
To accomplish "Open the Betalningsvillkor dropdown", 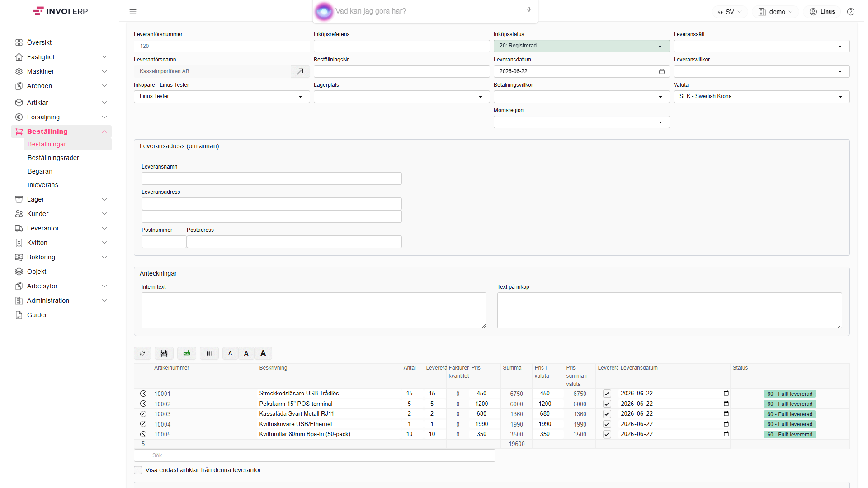I will 581,97.
